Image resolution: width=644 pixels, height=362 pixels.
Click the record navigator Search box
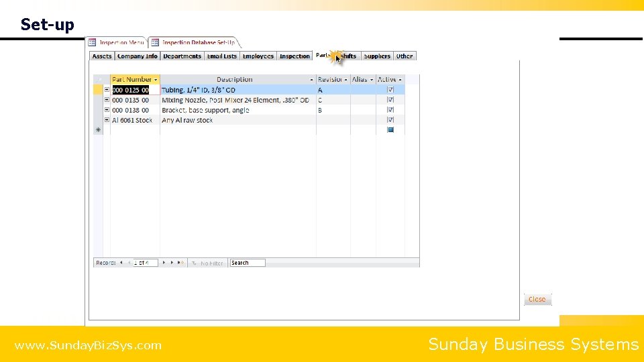[x=248, y=263]
